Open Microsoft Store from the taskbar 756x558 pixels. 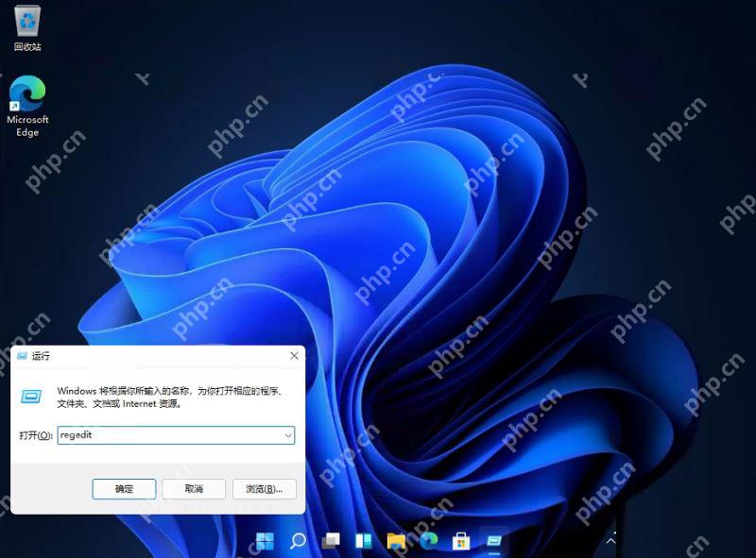click(461, 541)
